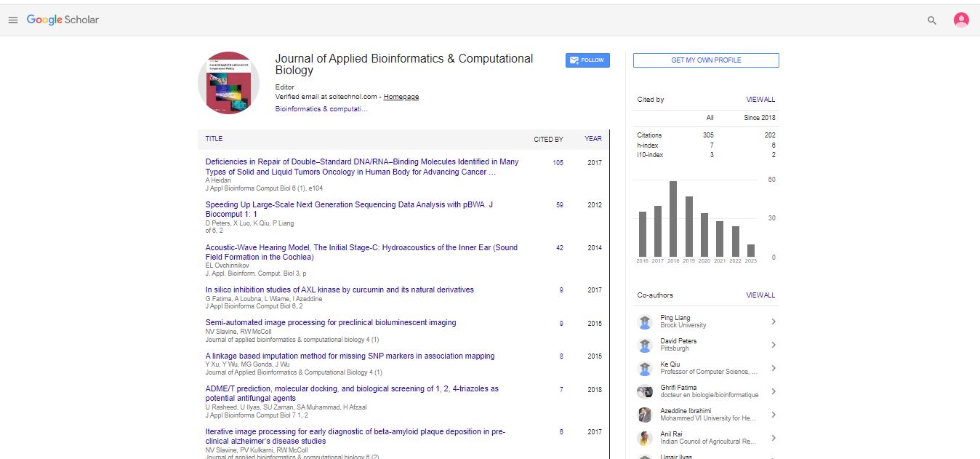Viewport: 980px width, 459px height.
Task: Open the Homepage link
Action: (x=401, y=97)
